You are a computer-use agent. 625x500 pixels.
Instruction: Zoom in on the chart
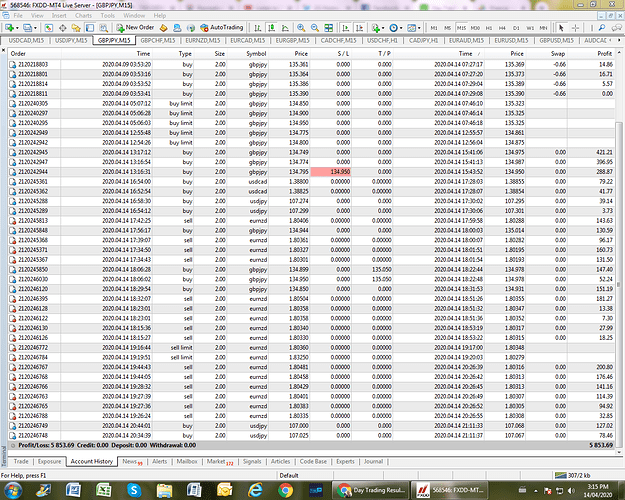point(301,28)
